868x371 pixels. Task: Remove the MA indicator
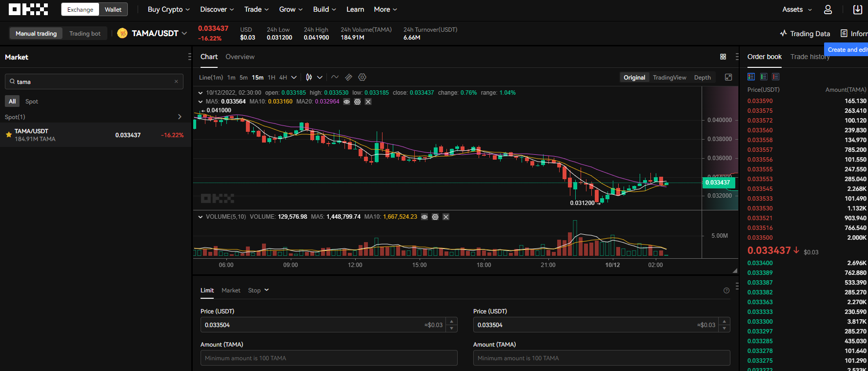coord(368,102)
